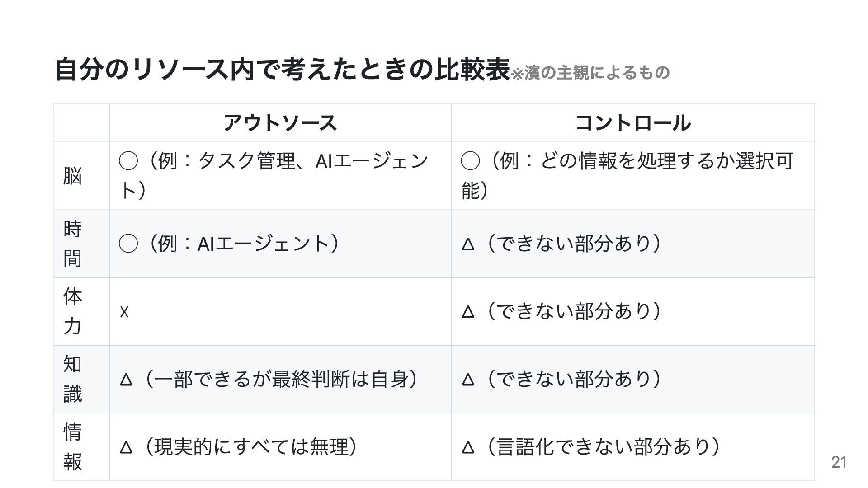This screenshot has width=868, height=488.
Task: Click triangle mark beside 一部できるが最終判断は自身
Action: (x=126, y=380)
